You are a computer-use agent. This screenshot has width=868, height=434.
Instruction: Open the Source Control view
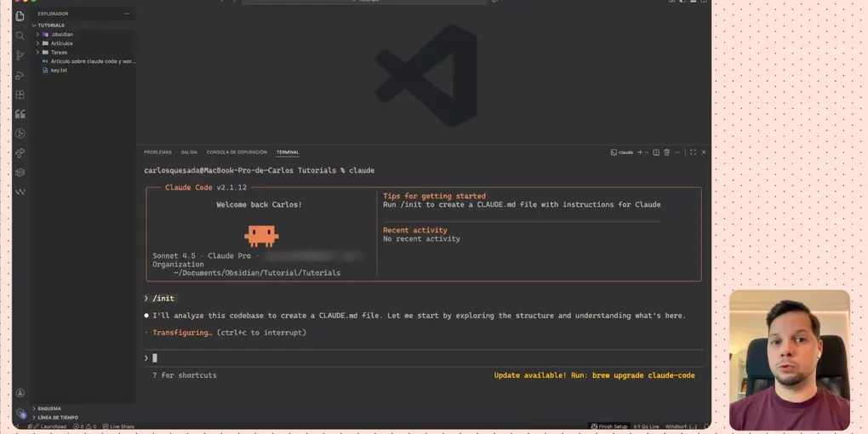click(20, 55)
